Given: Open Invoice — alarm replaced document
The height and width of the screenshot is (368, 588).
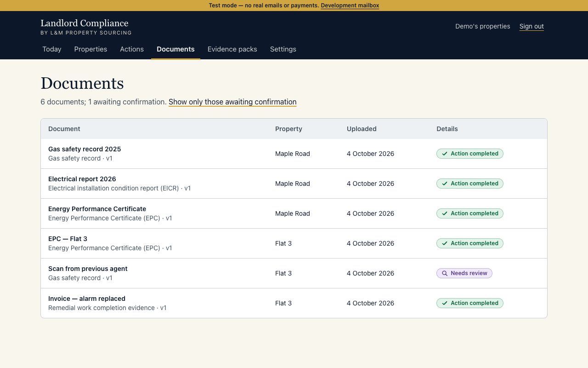Looking at the screenshot, I should (x=87, y=299).
